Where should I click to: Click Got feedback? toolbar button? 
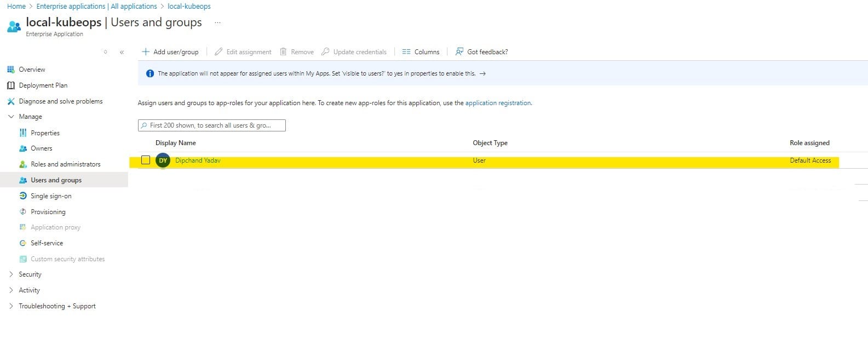tap(481, 52)
